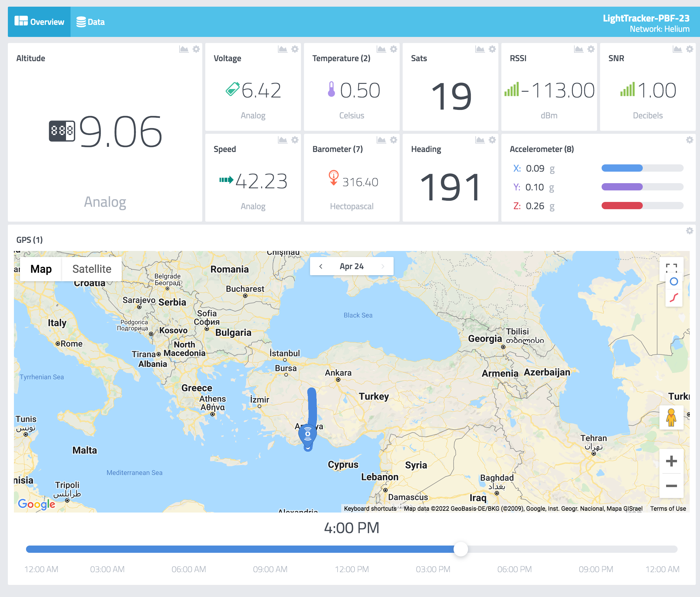Screen dimensions: 700x597
Task: Show the Temperature widget chart view
Action: [x=381, y=49]
